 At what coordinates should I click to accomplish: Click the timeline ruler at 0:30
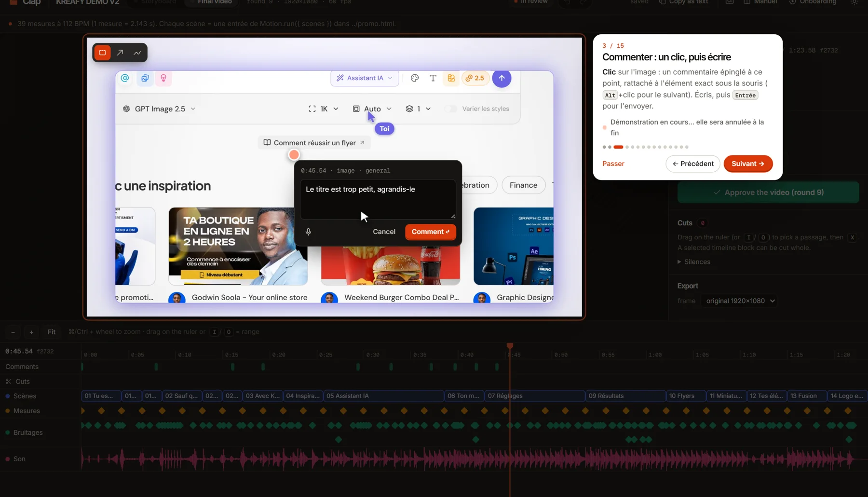tap(373, 355)
